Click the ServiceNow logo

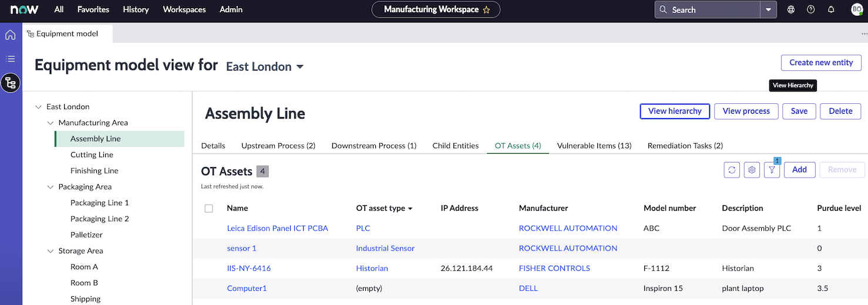24,9
